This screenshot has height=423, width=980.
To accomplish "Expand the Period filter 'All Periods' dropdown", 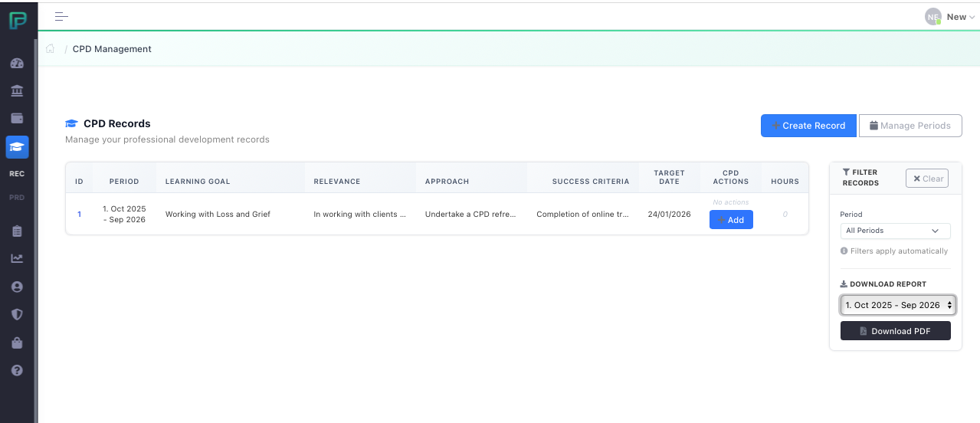I will [x=895, y=231].
